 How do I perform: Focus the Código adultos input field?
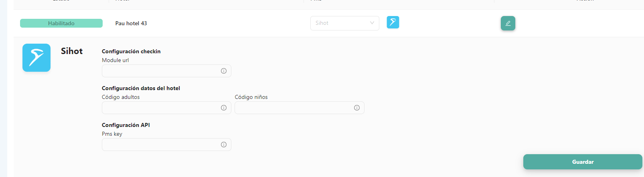[x=166, y=108]
